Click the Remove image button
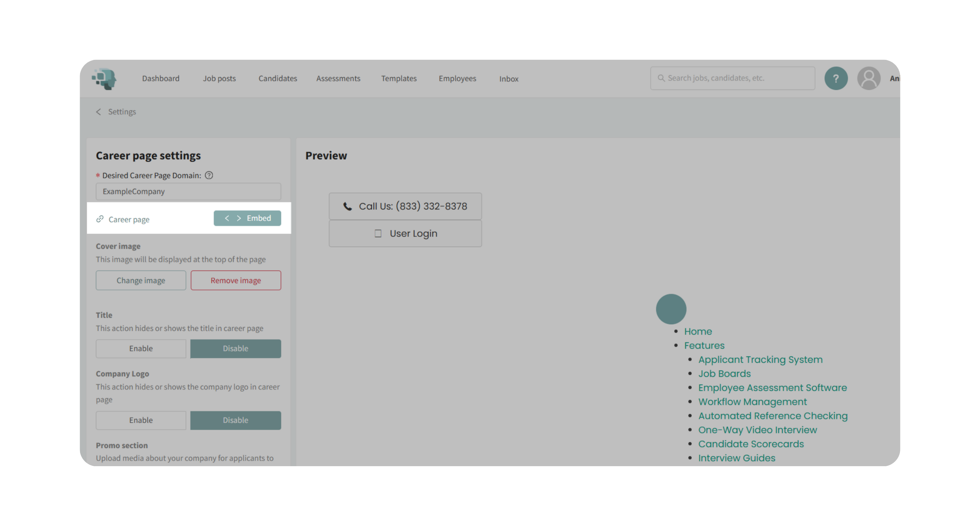This screenshot has width=980, height=526. (236, 280)
